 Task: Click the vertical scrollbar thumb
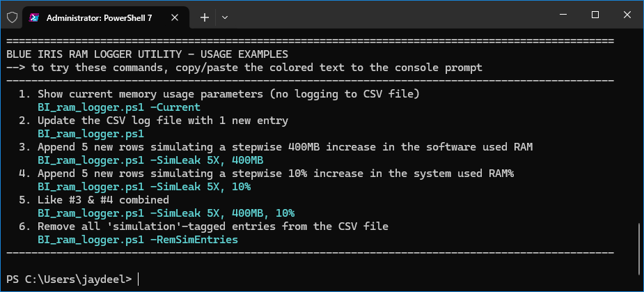click(x=640, y=248)
